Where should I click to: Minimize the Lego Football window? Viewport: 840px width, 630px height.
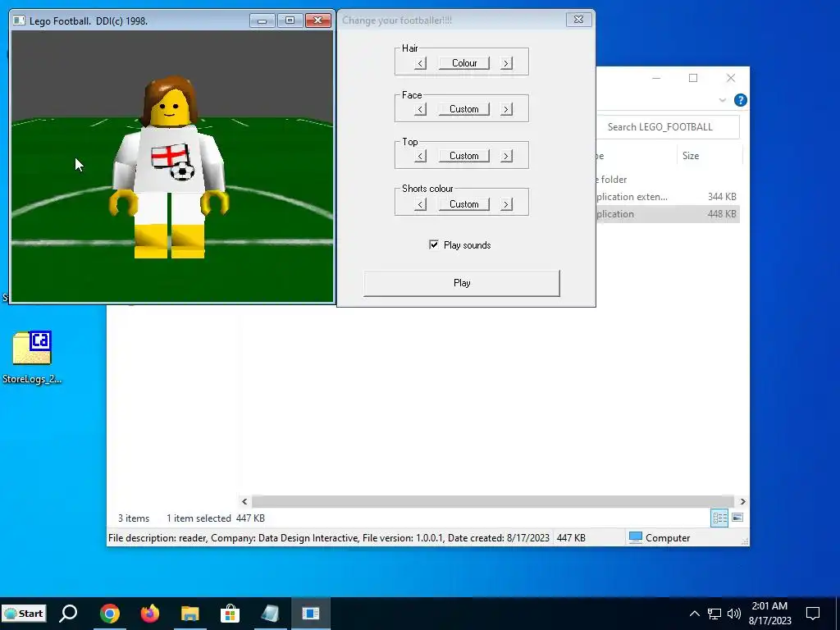tap(262, 21)
